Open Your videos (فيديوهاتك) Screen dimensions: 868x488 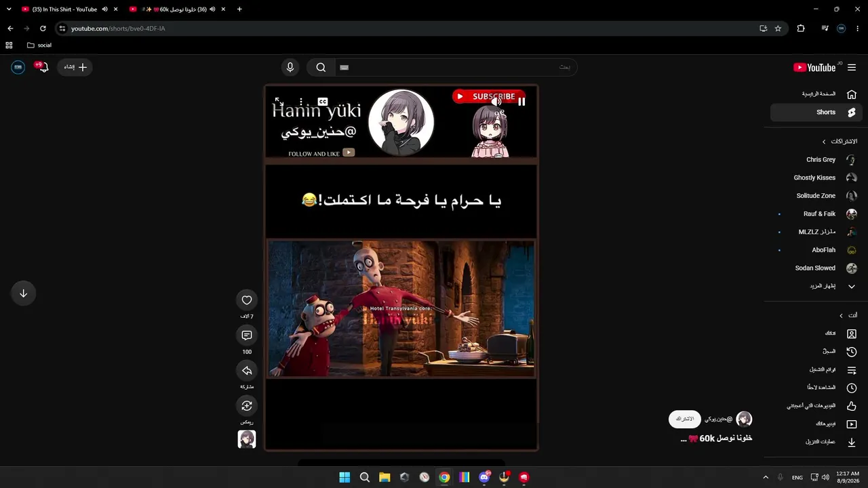click(816, 424)
